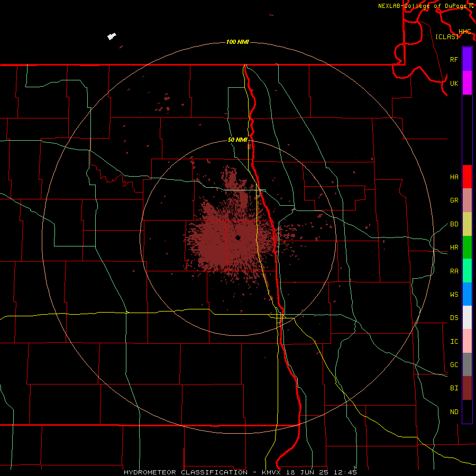Click the GR legend label
The height and width of the screenshot is (476, 476).
coord(454,200)
